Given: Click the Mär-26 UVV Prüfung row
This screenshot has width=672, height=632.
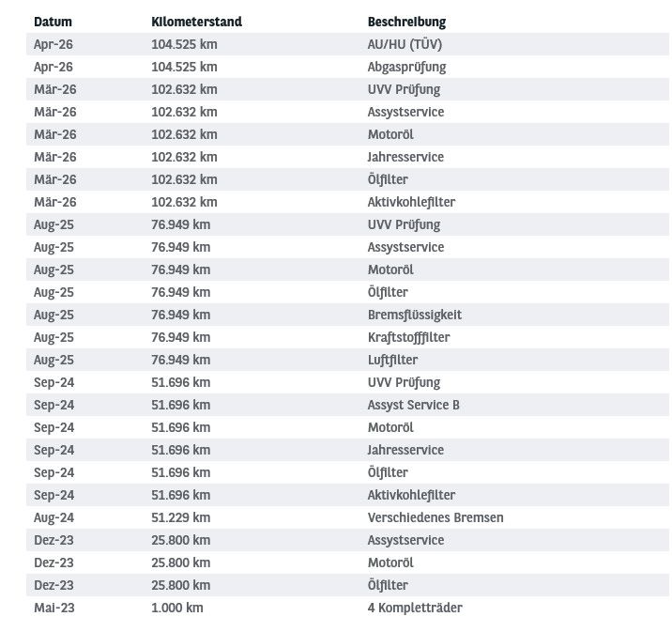Looking at the screenshot, I should pos(347,89).
